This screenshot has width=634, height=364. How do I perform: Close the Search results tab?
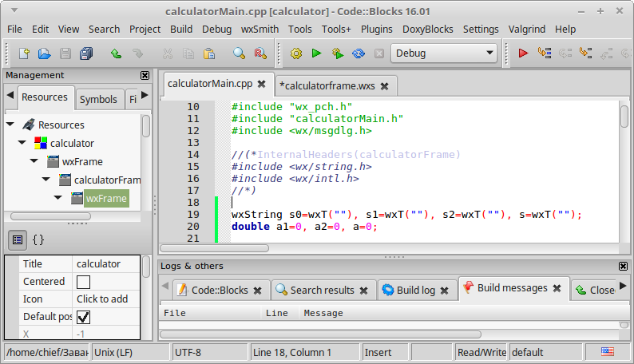[363, 291]
